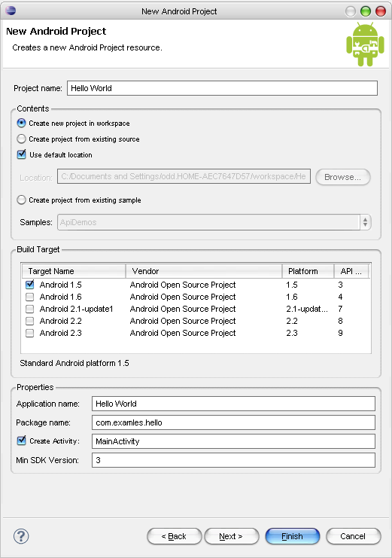Click the Vendor column header
The height and width of the screenshot is (558, 392).
[x=204, y=271]
